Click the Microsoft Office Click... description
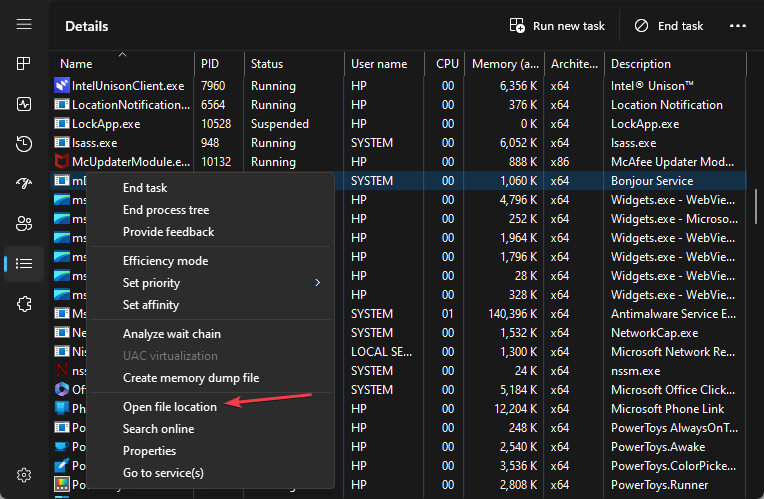Image resolution: width=764 pixels, height=499 pixels. [672, 390]
